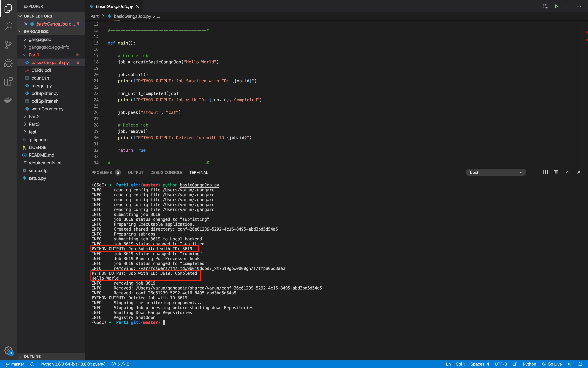Close basicGangaJob.py in Open Editors list
Viewport: 588px width, 368px height.
click(26, 24)
